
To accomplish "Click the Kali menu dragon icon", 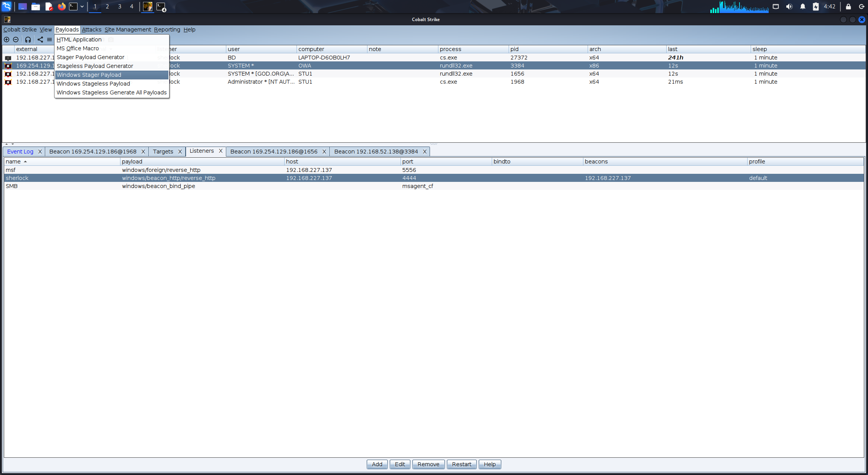I will tap(7, 7).
